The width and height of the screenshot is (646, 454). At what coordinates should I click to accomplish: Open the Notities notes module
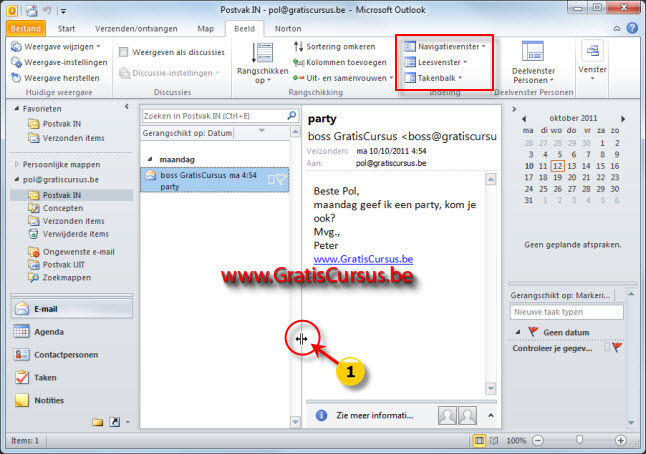click(x=72, y=400)
